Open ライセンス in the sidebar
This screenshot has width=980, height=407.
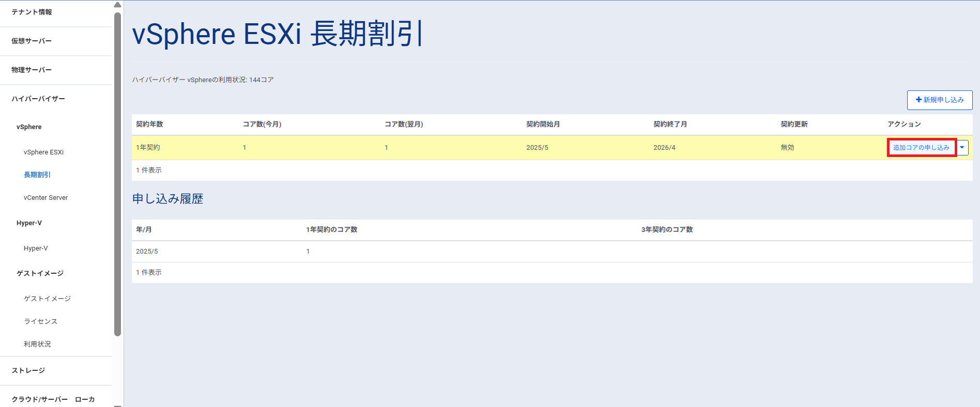[x=40, y=321]
